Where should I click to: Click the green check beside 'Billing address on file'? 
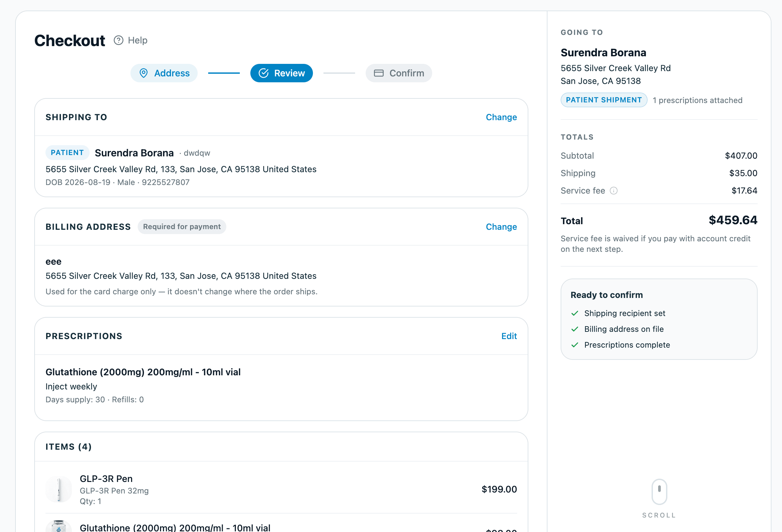click(575, 329)
